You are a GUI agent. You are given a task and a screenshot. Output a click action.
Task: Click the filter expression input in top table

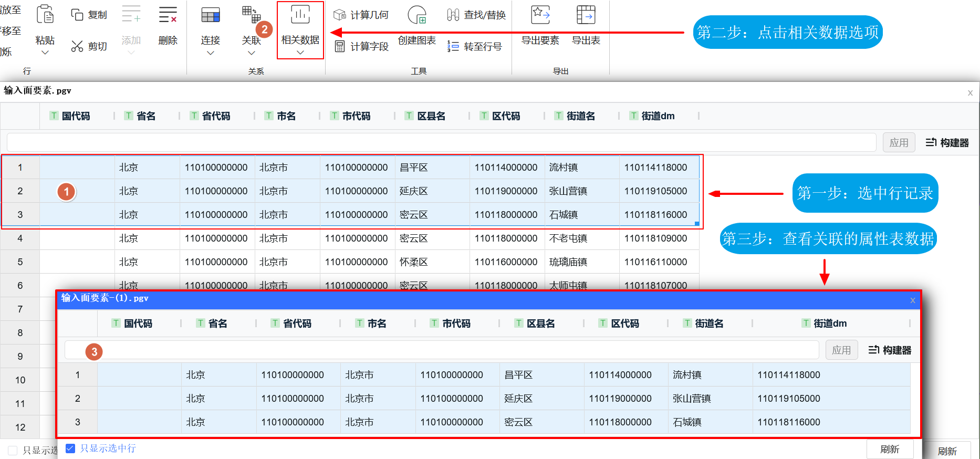tap(441, 142)
